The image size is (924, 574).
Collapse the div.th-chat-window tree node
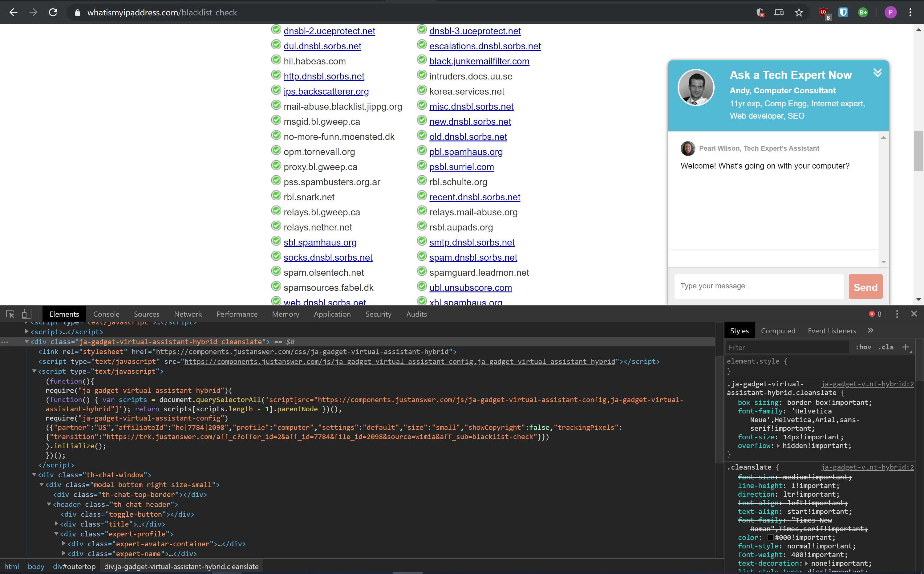(34, 474)
